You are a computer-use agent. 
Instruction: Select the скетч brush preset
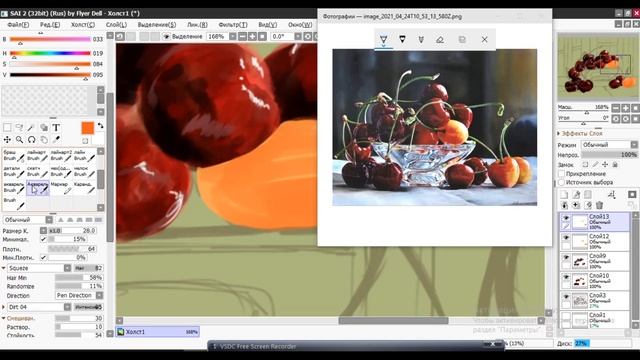tap(38, 171)
